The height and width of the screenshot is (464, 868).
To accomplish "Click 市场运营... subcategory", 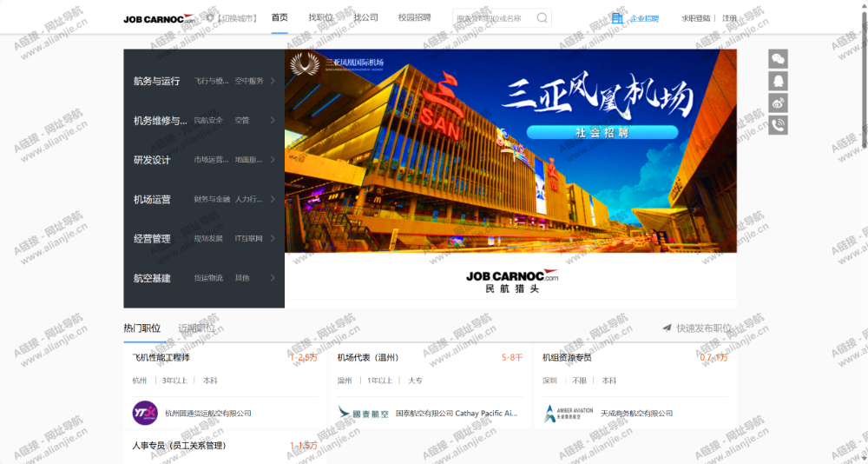I will point(212,160).
